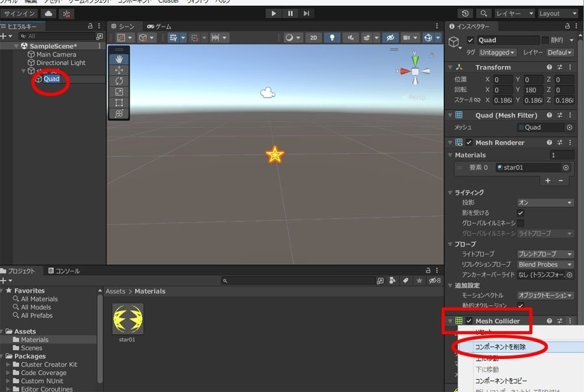Select Main Camera in hierarchy
Viewport: 584px width, 392px height.
56,55
